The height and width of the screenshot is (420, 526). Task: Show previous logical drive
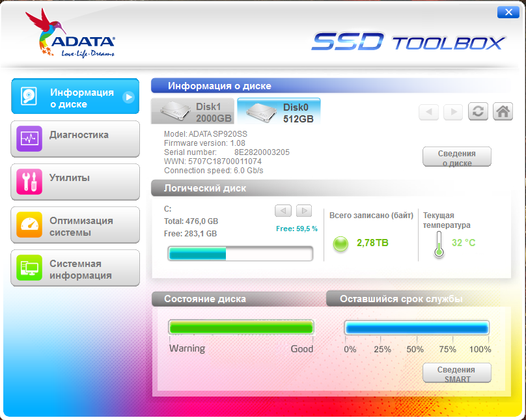283,211
